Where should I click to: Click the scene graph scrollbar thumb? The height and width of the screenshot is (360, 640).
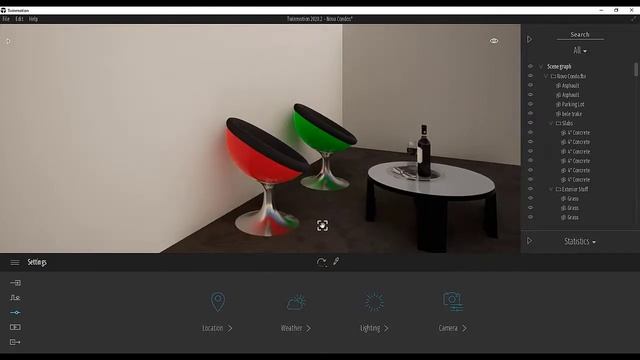coord(636,69)
